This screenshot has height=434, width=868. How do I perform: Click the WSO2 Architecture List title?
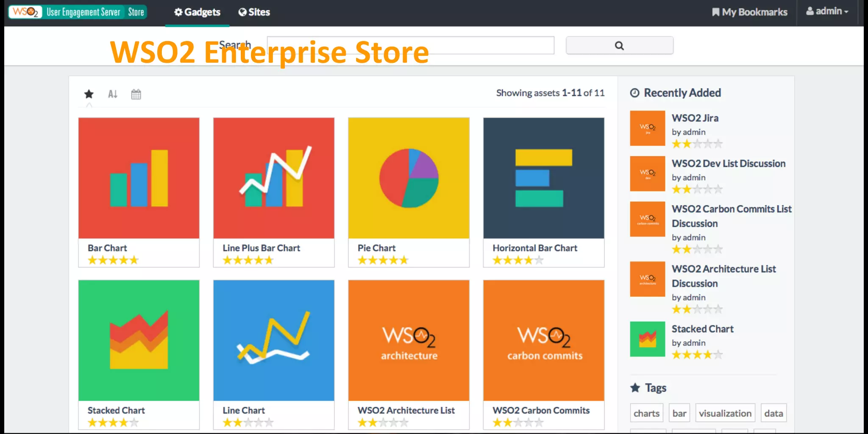click(406, 410)
